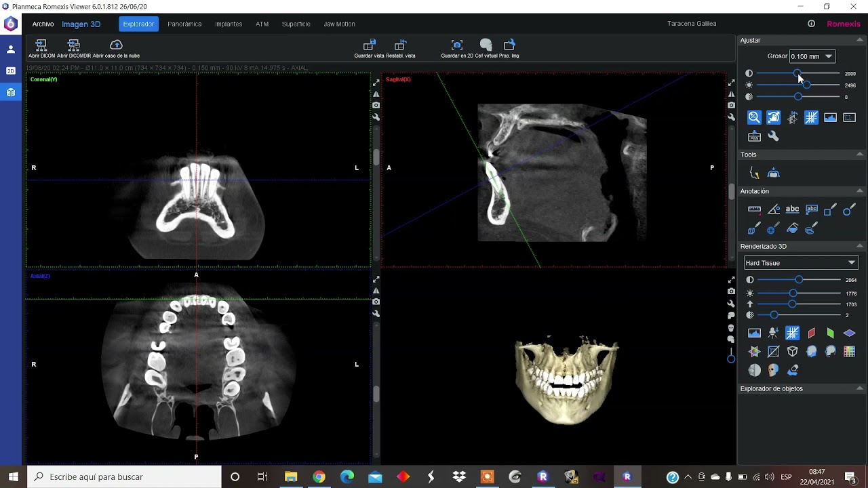Toggle the red sagittal plane in 3D
This screenshot has width=868, height=488.
point(811,333)
